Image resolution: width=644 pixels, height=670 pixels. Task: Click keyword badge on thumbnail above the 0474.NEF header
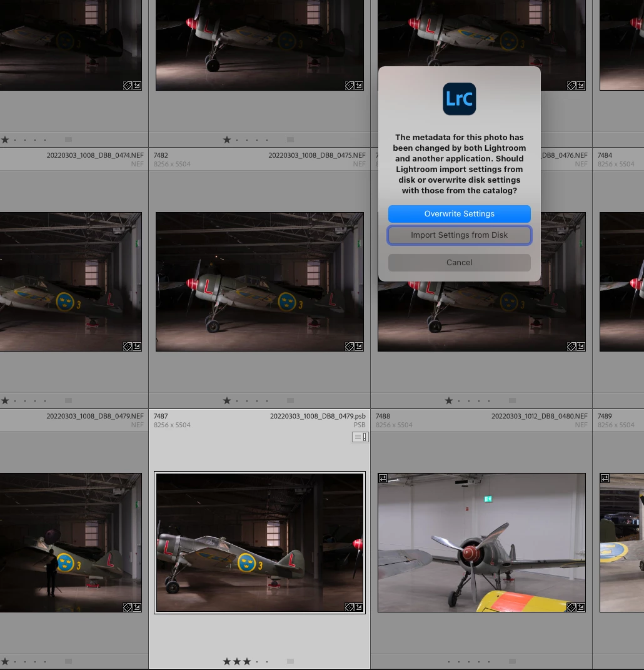[x=128, y=86]
